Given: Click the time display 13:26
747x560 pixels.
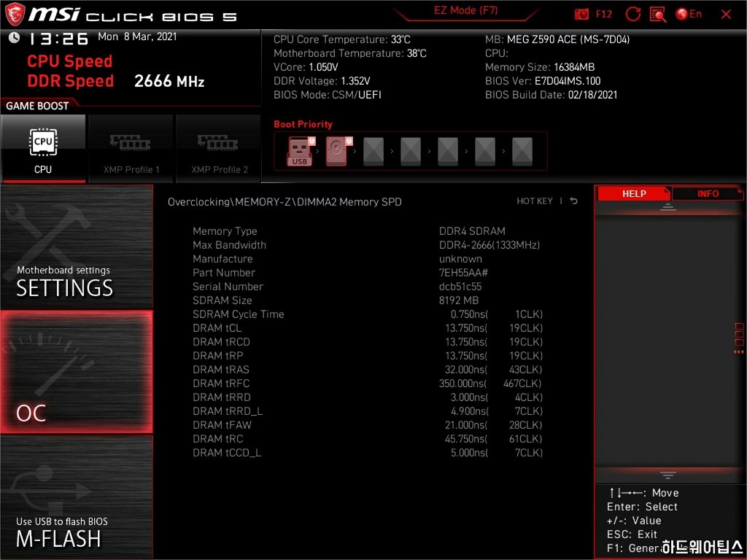Looking at the screenshot, I should (58, 39).
